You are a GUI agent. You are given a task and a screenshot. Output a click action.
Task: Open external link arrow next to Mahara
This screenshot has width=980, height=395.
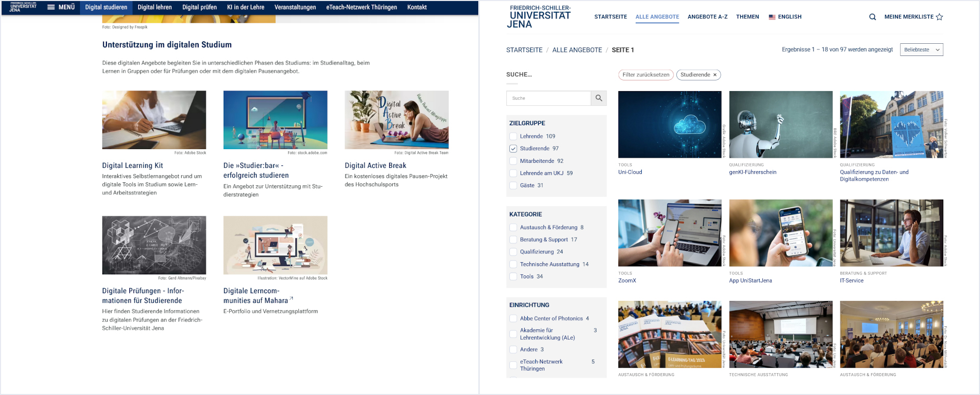291,299
